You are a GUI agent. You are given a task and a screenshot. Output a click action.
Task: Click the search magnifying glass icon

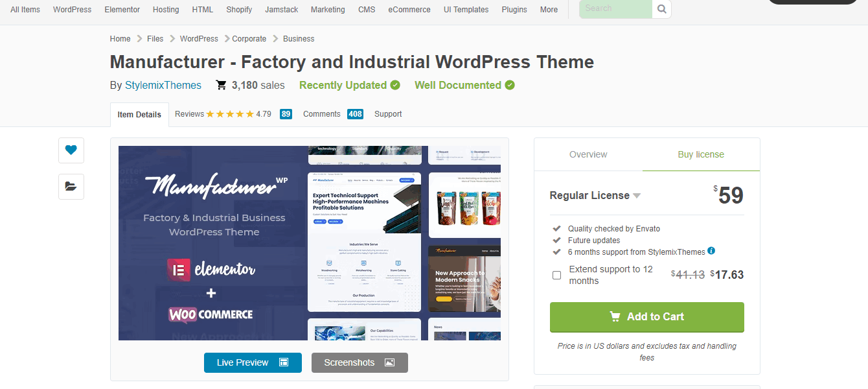click(x=661, y=9)
